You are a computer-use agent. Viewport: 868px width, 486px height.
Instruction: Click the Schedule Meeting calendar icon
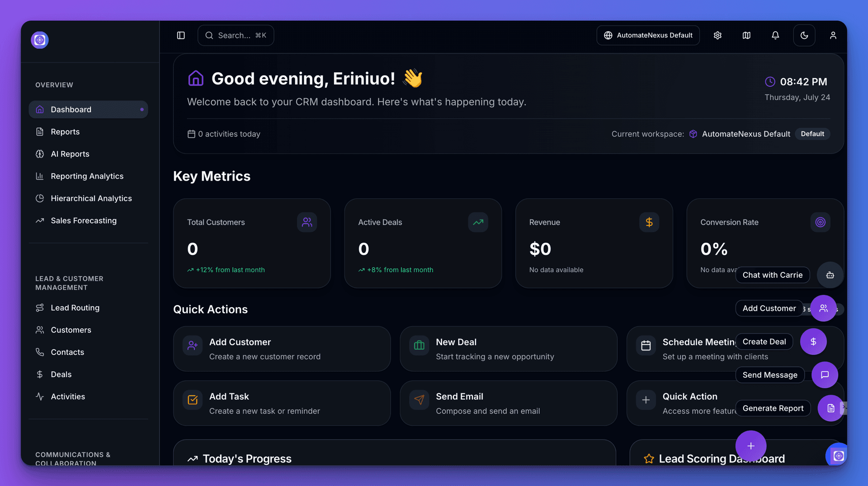646,345
